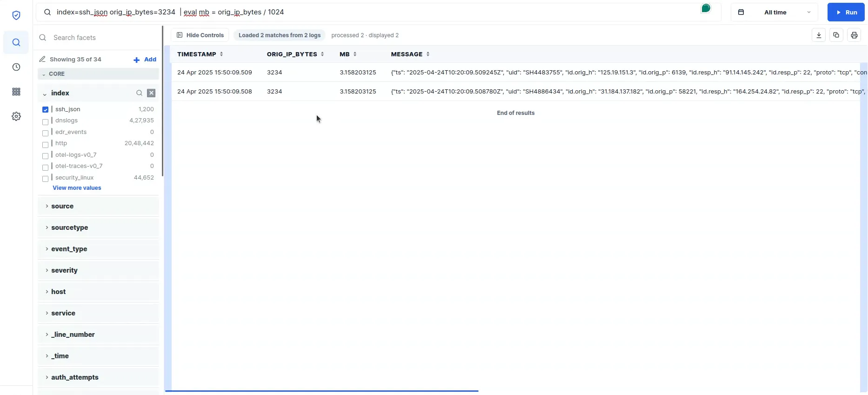Open the All time range dropdown
Image resolution: width=868 pixels, height=395 pixels.
pos(775,12)
